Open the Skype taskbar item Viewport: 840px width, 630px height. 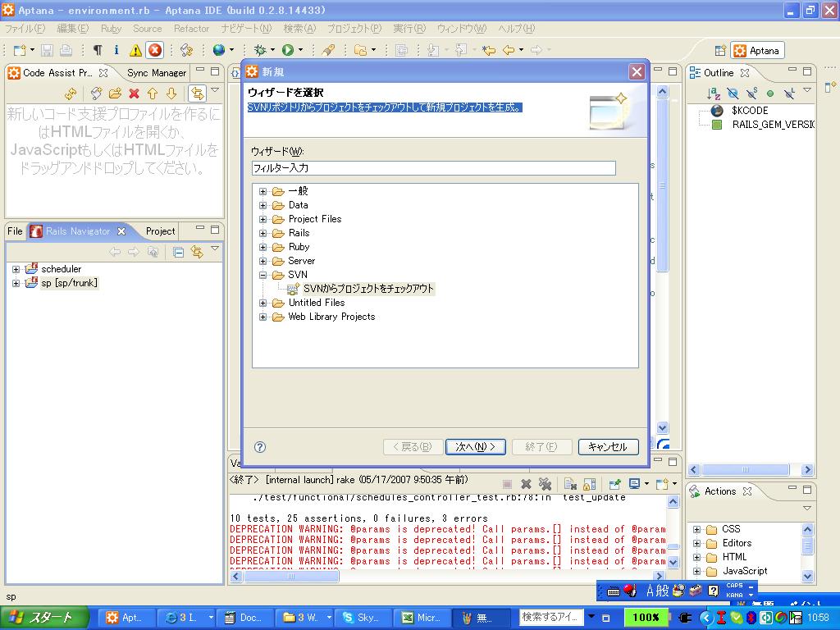[x=365, y=618]
